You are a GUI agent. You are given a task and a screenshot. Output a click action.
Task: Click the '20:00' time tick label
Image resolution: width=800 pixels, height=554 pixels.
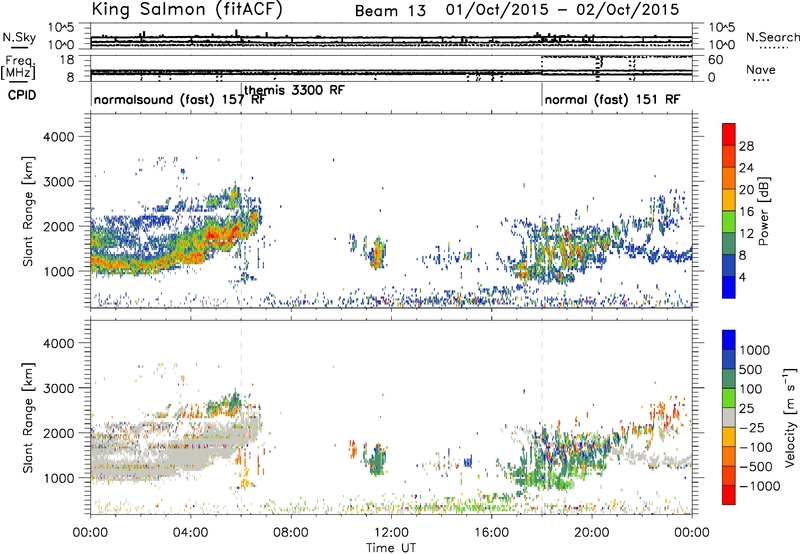point(591,533)
